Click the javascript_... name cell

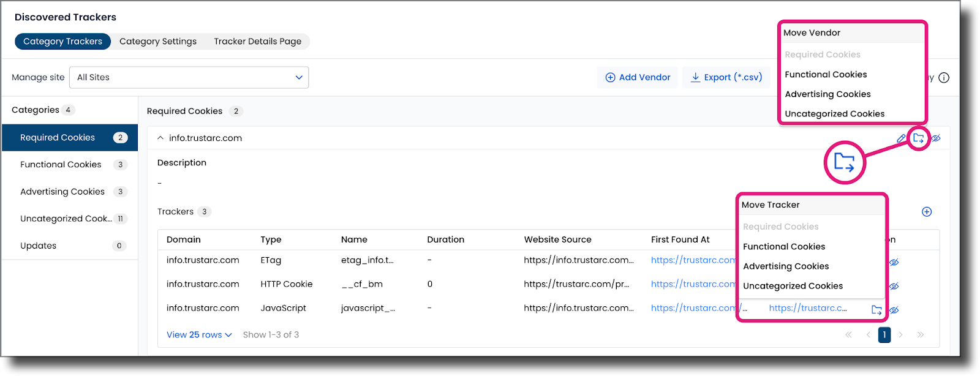(367, 307)
